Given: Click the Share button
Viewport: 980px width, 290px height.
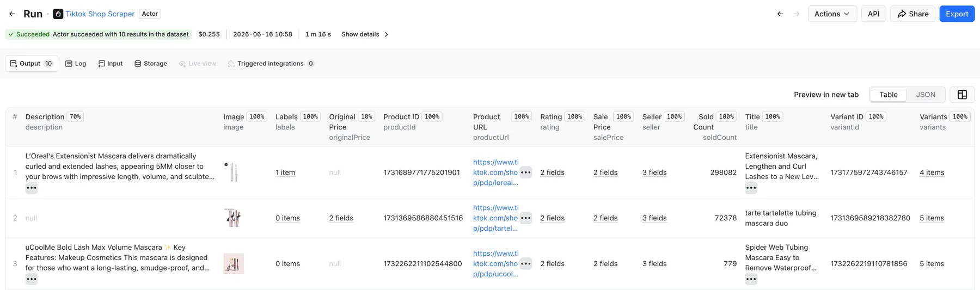Looking at the screenshot, I should click(x=912, y=14).
